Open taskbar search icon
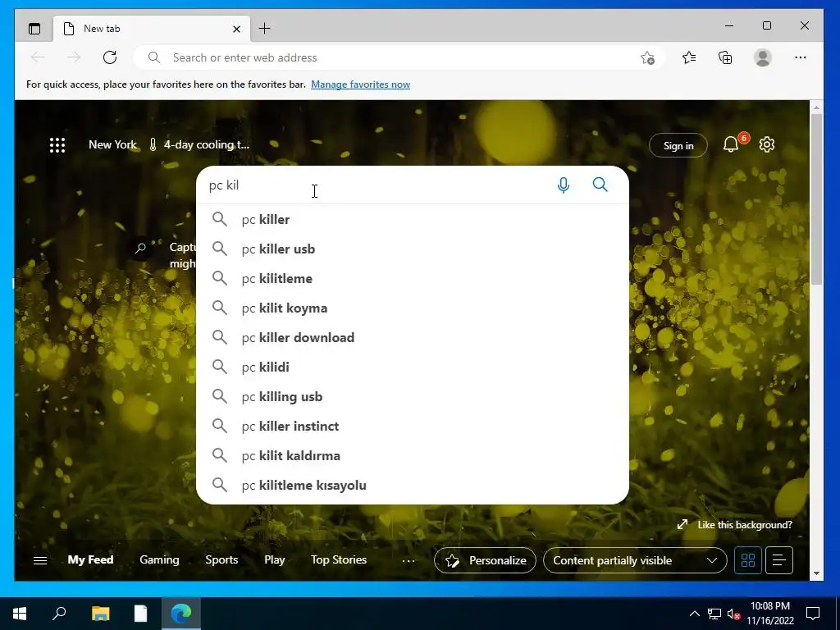 click(59, 614)
